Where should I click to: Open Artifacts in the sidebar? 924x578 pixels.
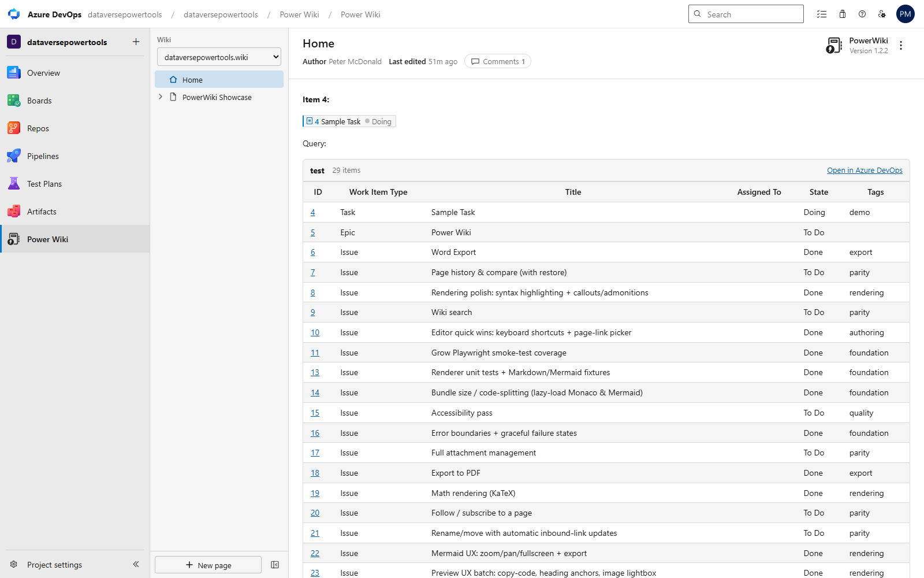coord(75,212)
